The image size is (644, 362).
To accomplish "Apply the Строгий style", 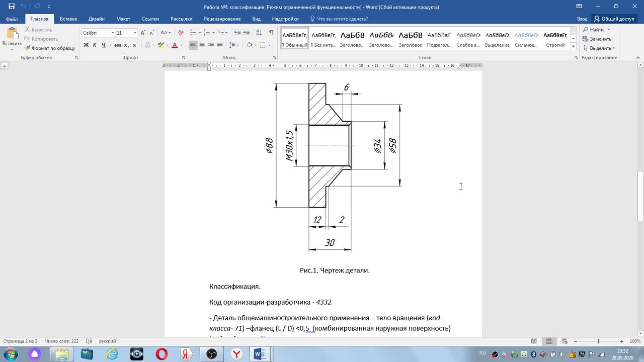I will pyautogui.click(x=555, y=39).
